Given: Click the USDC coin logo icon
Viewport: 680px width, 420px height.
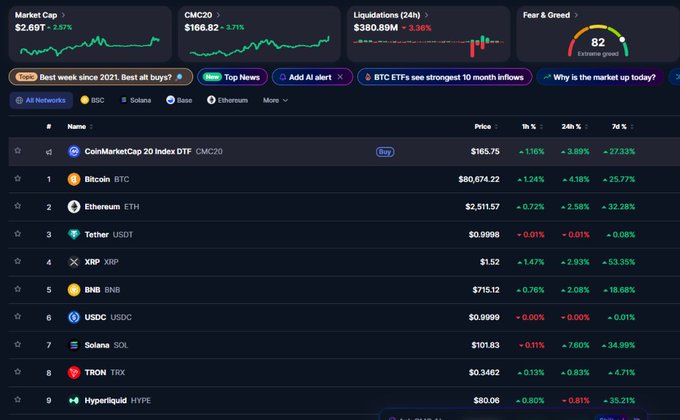Looking at the screenshot, I should (x=74, y=317).
